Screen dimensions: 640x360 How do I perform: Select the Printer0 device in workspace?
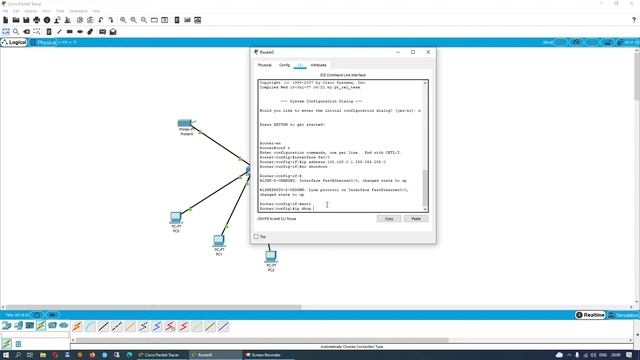pyautogui.click(x=185, y=123)
